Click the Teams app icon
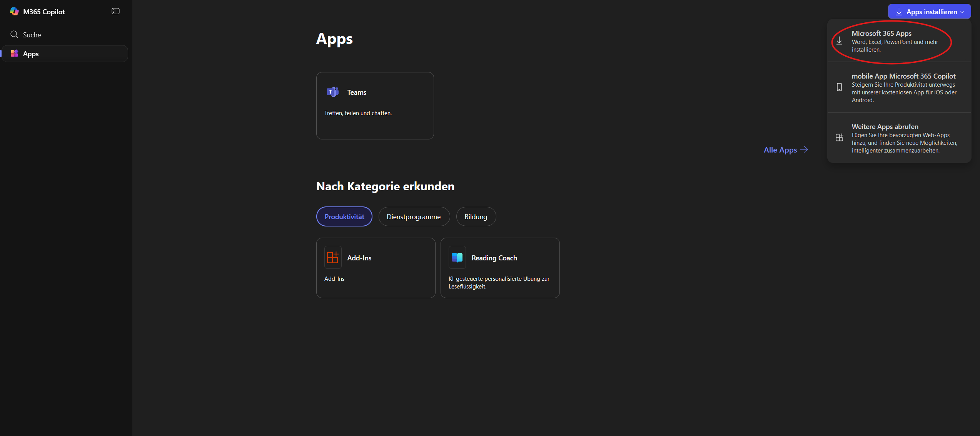The image size is (980, 436). point(332,92)
